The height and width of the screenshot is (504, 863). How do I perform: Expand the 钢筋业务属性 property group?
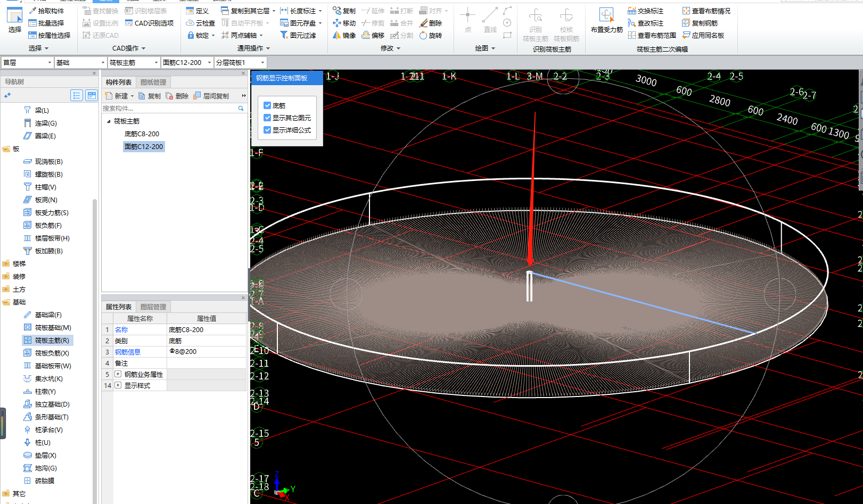(x=118, y=374)
